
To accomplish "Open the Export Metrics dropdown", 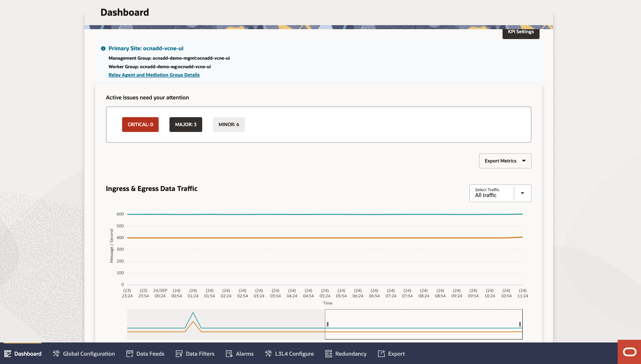I will tap(505, 161).
